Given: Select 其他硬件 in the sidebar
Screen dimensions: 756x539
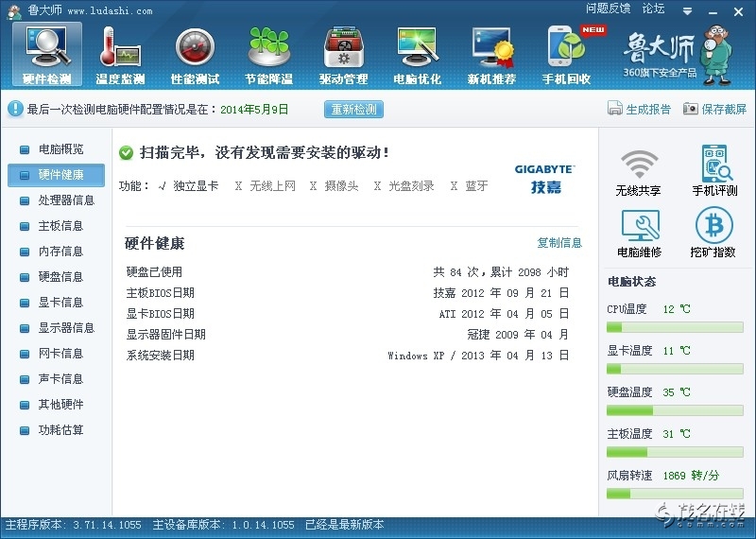Looking at the screenshot, I should point(56,406).
